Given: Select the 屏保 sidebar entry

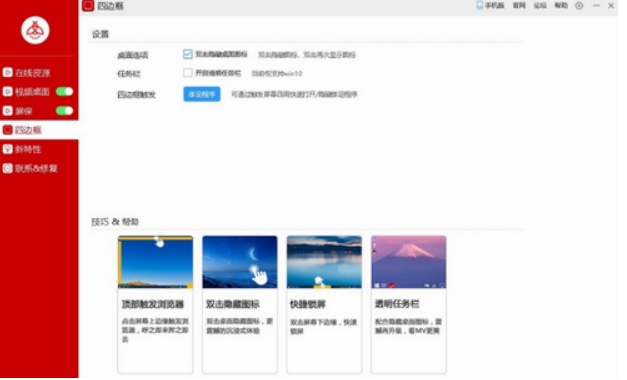Looking at the screenshot, I should pos(18,111).
